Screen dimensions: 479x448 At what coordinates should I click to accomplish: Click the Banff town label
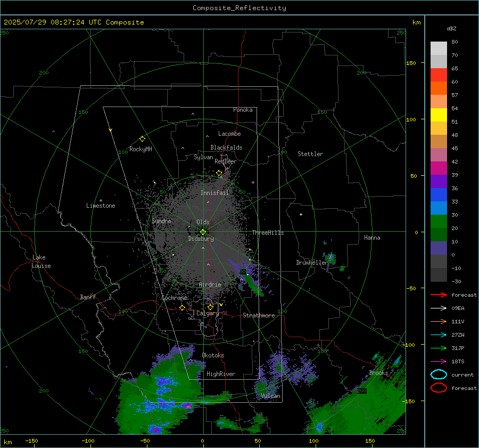click(88, 297)
